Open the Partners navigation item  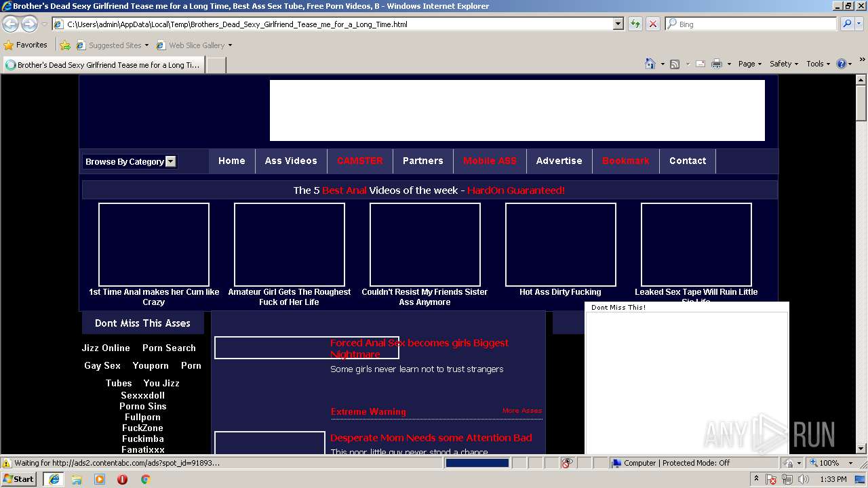click(x=422, y=161)
